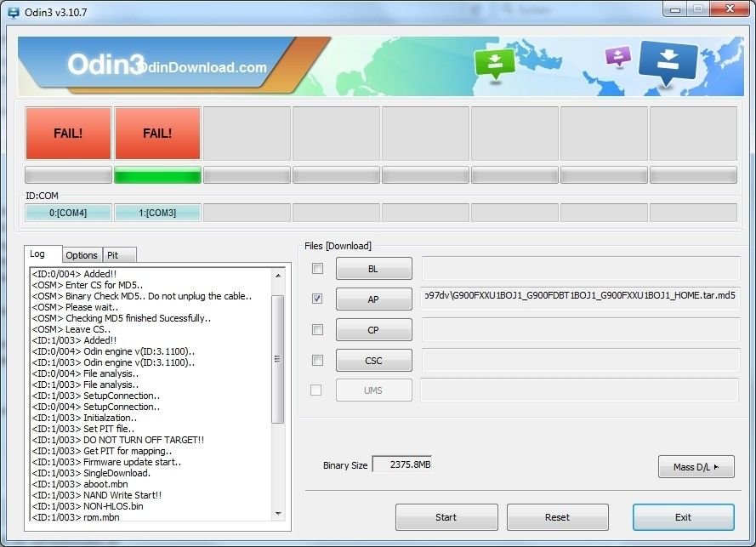Click the AP file path field

579,299
